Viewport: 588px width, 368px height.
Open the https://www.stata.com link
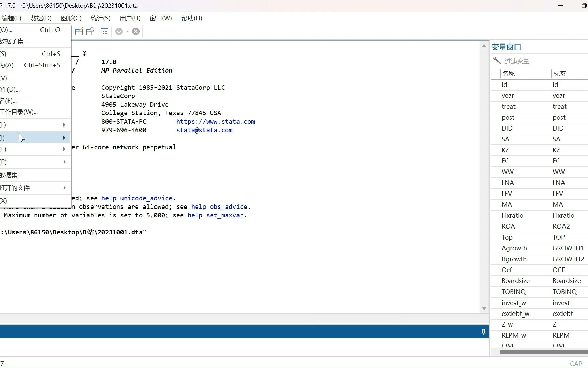(215, 122)
